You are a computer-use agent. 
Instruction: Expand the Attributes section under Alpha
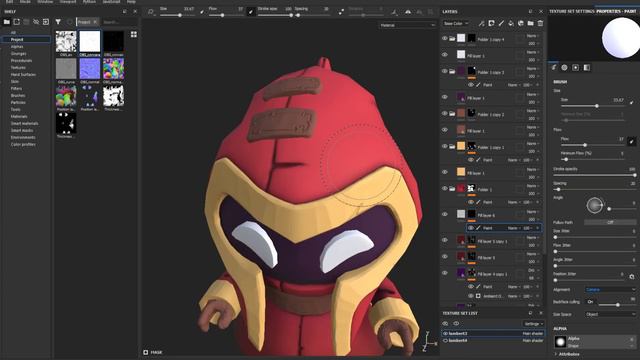[x=567, y=354]
